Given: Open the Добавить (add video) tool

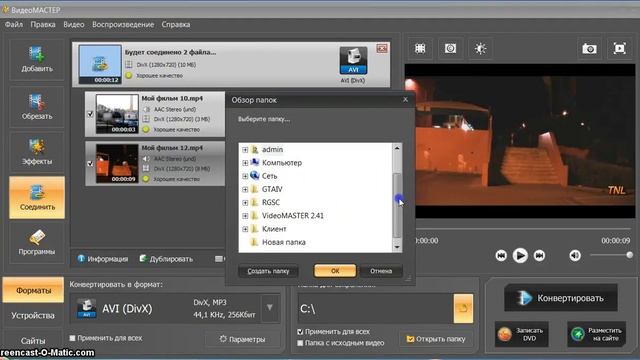Looking at the screenshot, I should click(37, 60).
